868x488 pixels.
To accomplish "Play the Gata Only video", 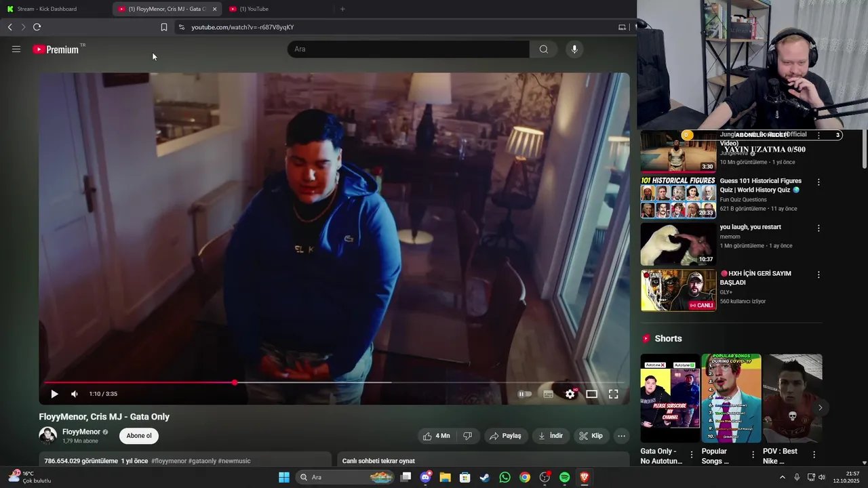I will point(54,394).
